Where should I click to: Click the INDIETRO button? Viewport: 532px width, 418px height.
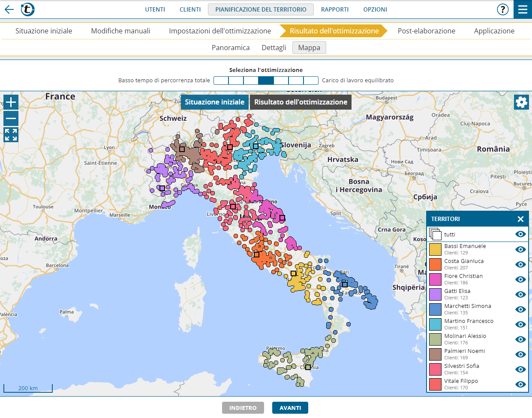tap(243, 408)
